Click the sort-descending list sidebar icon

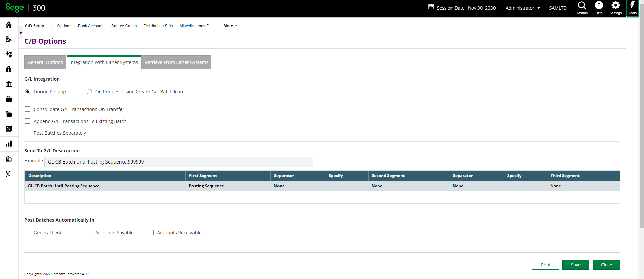(x=9, y=54)
